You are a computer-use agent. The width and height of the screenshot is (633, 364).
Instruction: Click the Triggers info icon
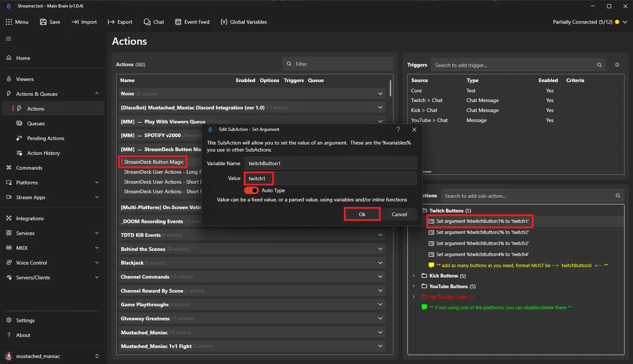point(617,65)
